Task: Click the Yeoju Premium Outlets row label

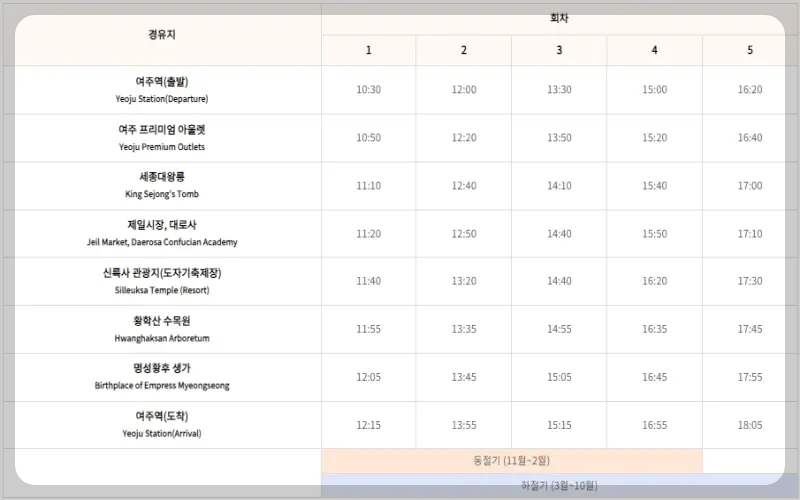Action: [162, 138]
